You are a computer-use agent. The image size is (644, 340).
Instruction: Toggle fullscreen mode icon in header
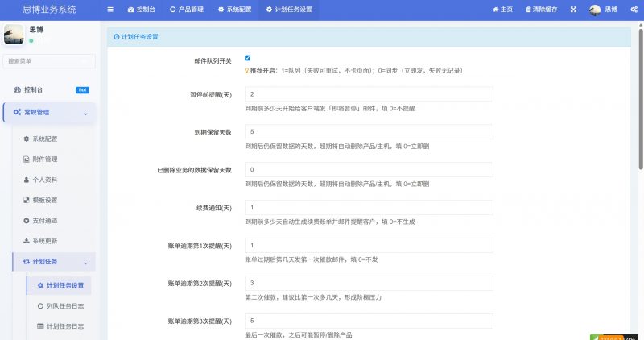coord(573,10)
